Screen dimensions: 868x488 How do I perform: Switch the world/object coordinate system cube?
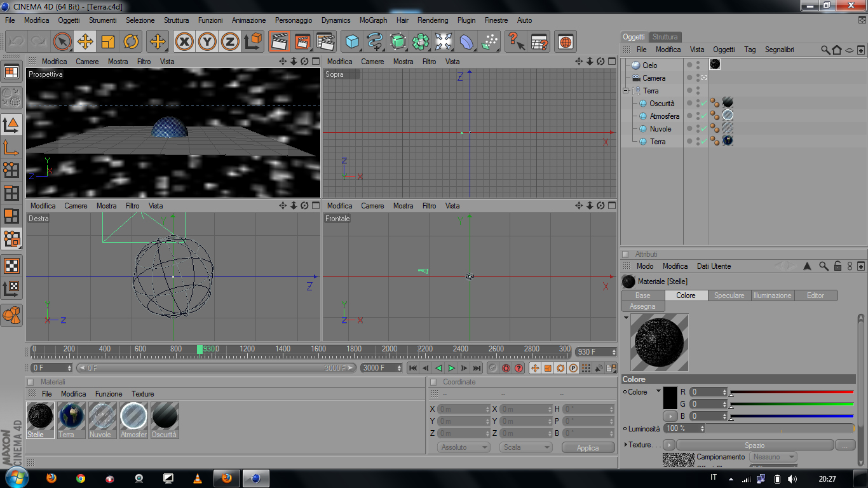(253, 42)
